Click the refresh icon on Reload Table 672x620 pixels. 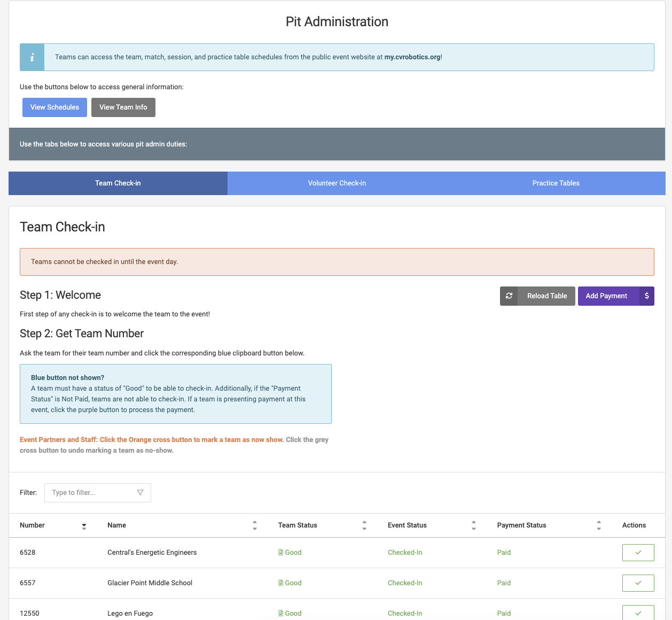point(509,296)
